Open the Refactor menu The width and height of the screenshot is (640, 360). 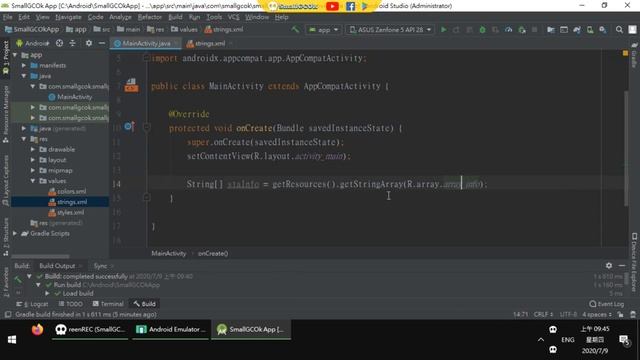(x=149, y=17)
